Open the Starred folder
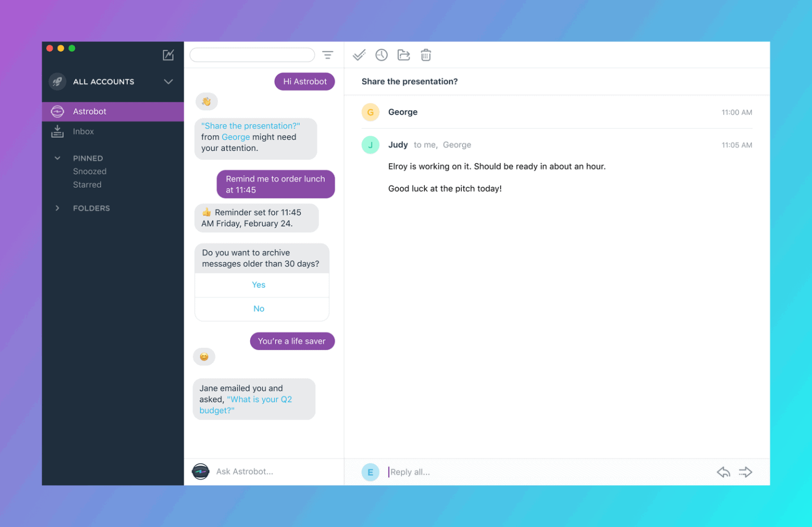The width and height of the screenshot is (812, 527). [87, 185]
